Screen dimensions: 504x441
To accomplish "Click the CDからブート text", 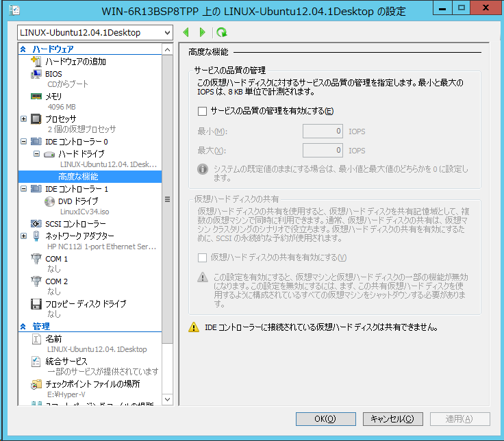I will [68, 84].
